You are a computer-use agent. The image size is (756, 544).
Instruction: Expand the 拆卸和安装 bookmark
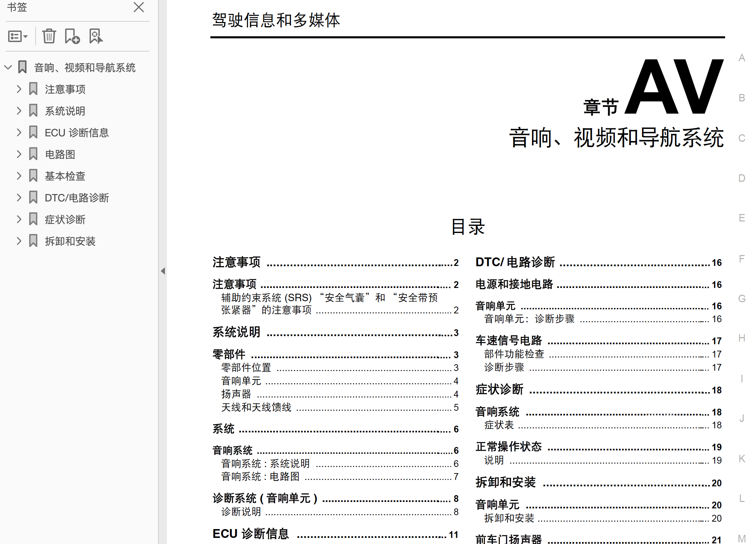coord(19,241)
